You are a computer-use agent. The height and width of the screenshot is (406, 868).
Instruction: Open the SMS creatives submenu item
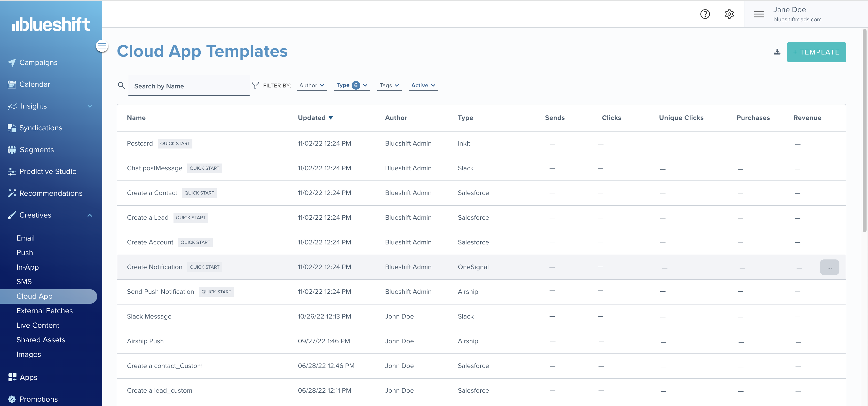coord(24,282)
